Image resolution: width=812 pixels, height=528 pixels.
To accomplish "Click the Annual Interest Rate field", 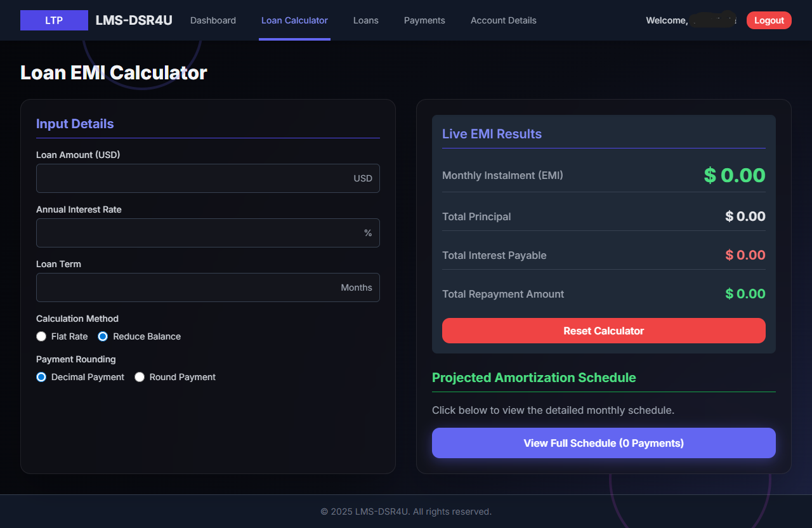I will pos(208,233).
